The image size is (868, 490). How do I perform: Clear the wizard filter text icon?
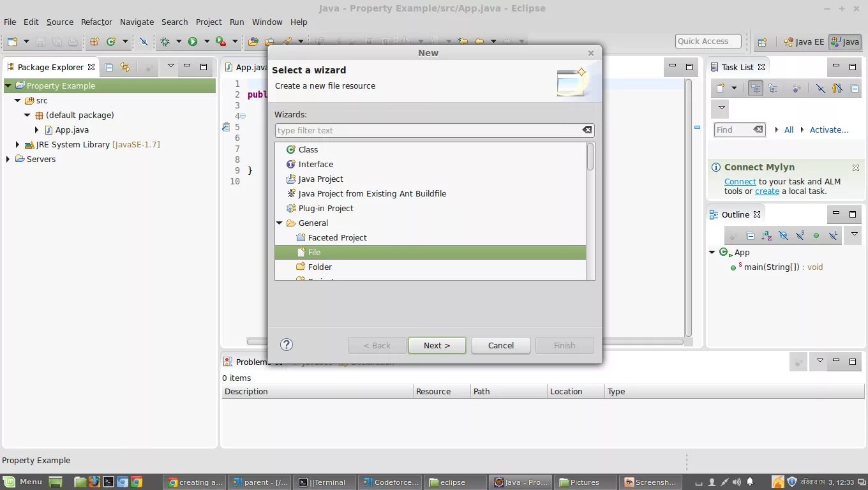click(x=587, y=130)
